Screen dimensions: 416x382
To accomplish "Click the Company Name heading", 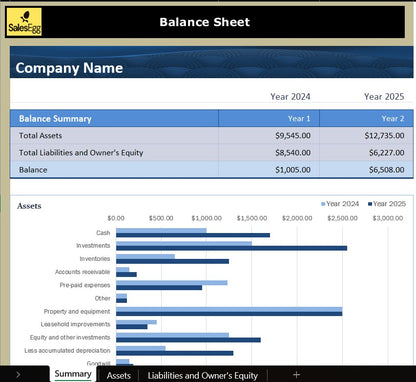I will 69,68.
